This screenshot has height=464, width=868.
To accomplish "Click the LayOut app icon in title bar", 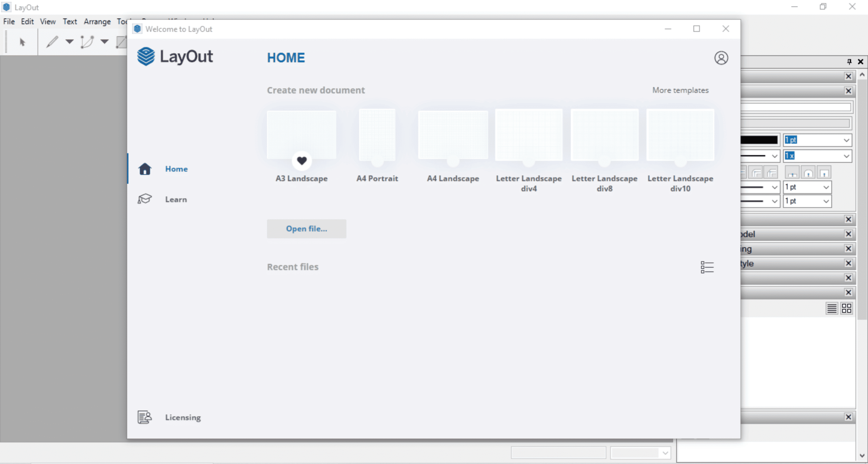I will tap(6, 7).
